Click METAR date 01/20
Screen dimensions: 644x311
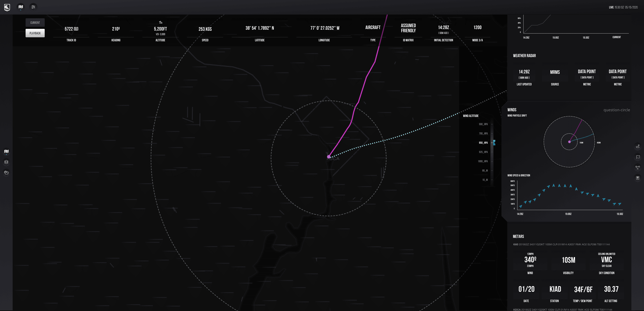pyautogui.click(x=526, y=289)
